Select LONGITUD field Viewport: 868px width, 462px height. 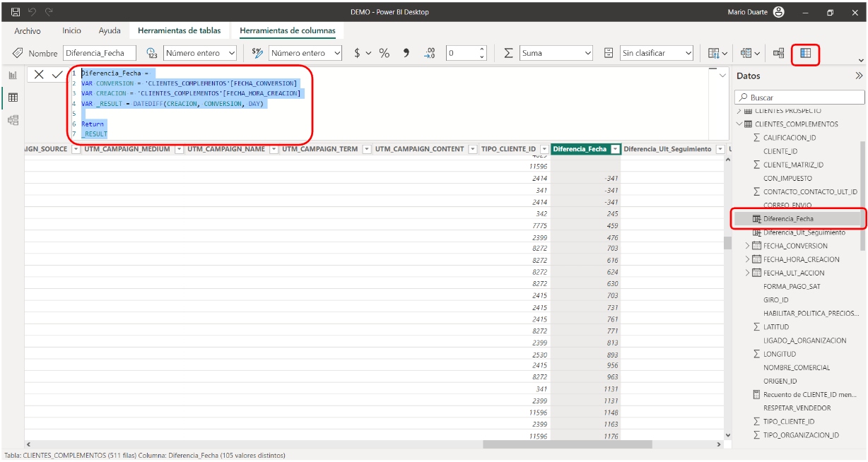779,354
